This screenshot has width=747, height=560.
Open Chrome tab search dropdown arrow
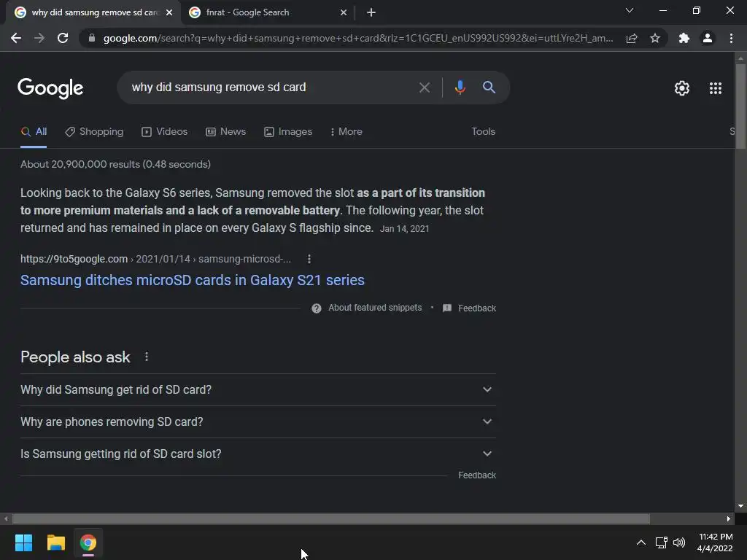(x=630, y=10)
